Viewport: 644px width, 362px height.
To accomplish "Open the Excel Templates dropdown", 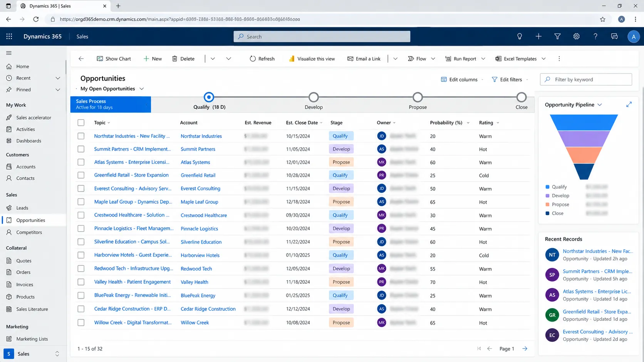I will coord(544,59).
